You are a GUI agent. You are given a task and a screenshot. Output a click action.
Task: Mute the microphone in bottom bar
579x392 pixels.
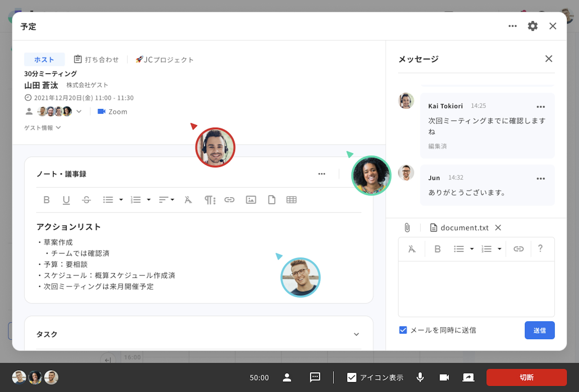420,377
